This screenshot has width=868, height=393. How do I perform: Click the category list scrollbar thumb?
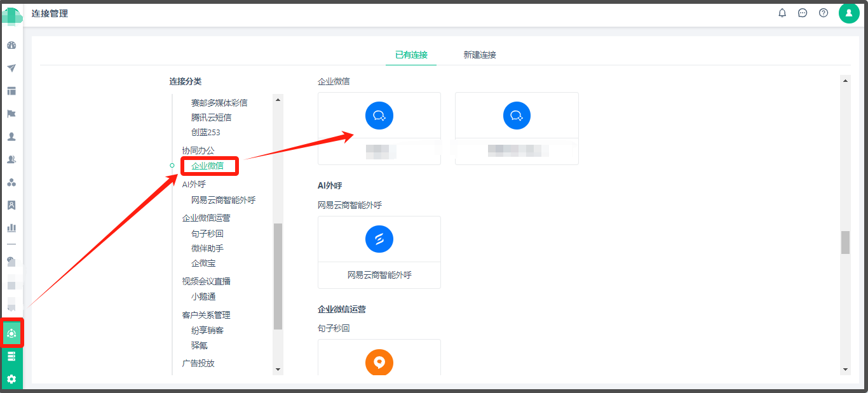point(278,276)
